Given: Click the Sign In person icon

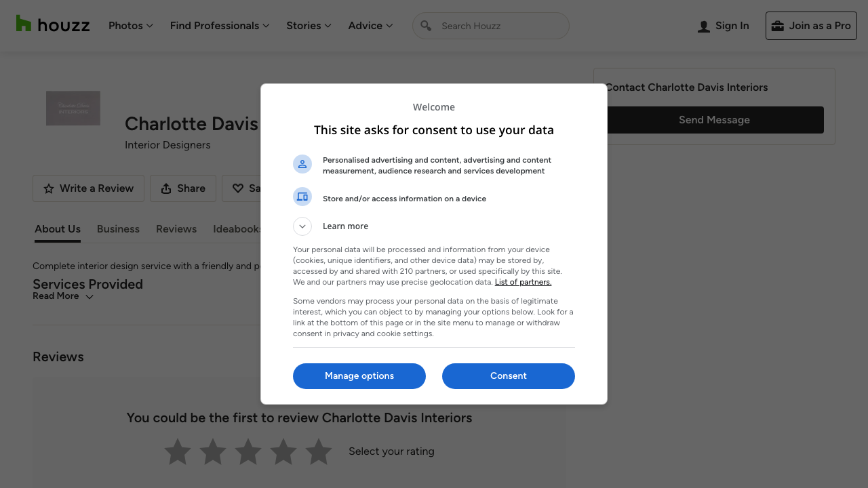Looking at the screenshot, I should click(704, 26).
